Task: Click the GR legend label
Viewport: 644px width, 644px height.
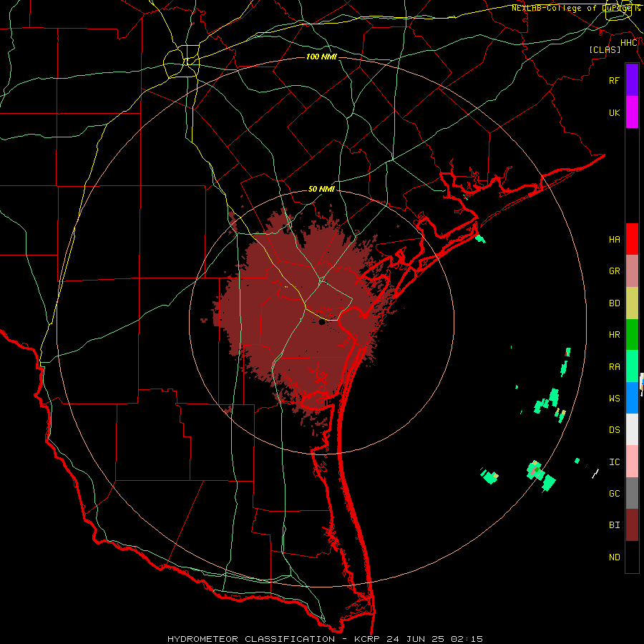Action: click(614, 271)
